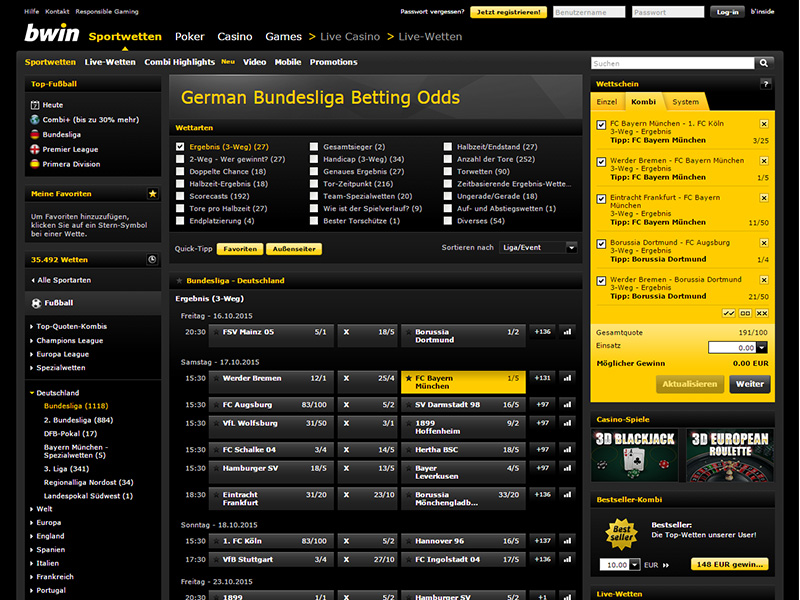Click the select-all double-check icon in Wettschein
This screenshot has width=800, height=600.
tap(729, 313)
